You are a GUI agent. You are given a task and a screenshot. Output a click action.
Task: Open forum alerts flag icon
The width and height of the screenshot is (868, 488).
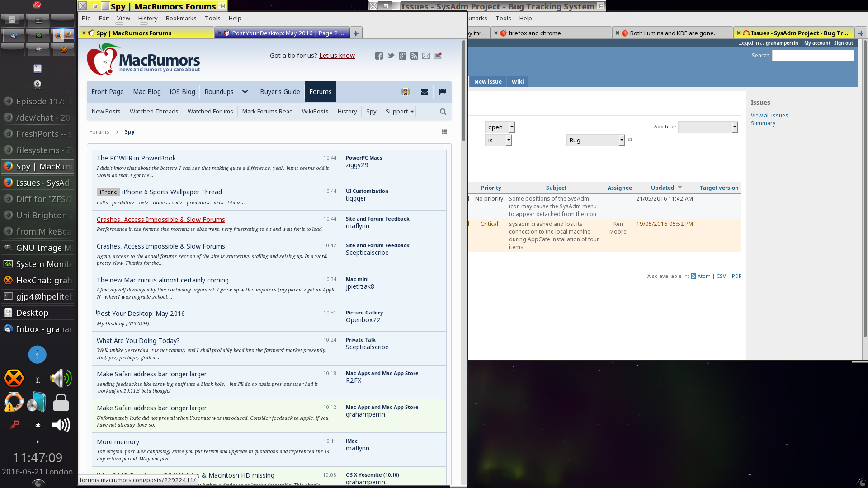pyautogui.click(x=443, y=92)
